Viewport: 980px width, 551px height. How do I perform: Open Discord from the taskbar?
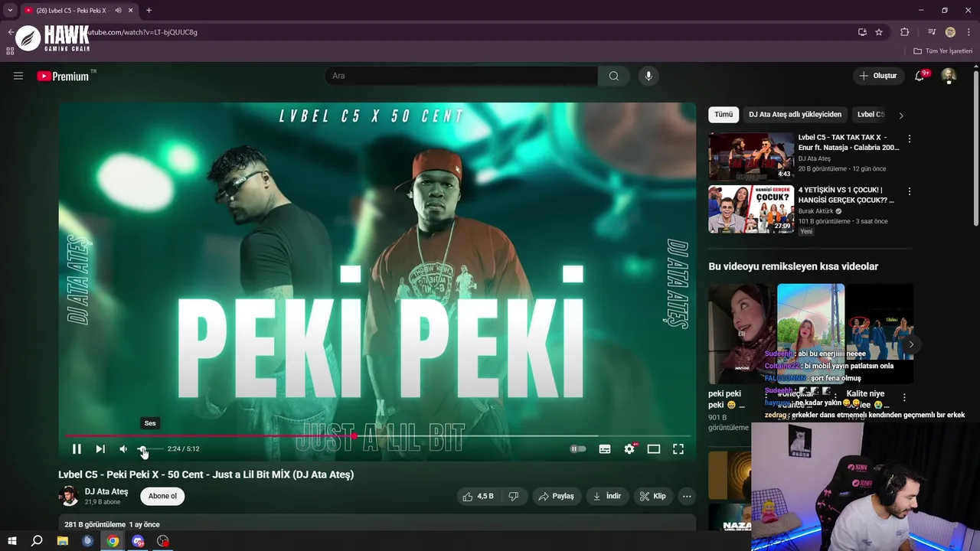coord(138,541)
